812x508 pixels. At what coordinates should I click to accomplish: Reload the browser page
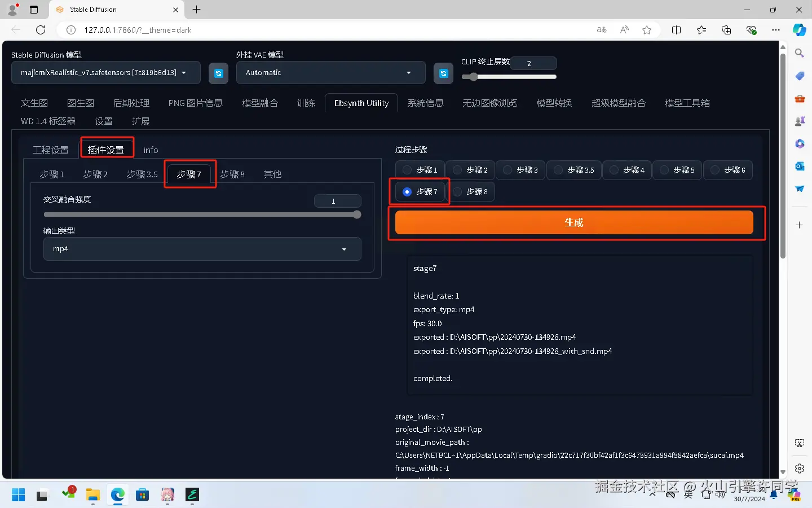coord(41,30)
